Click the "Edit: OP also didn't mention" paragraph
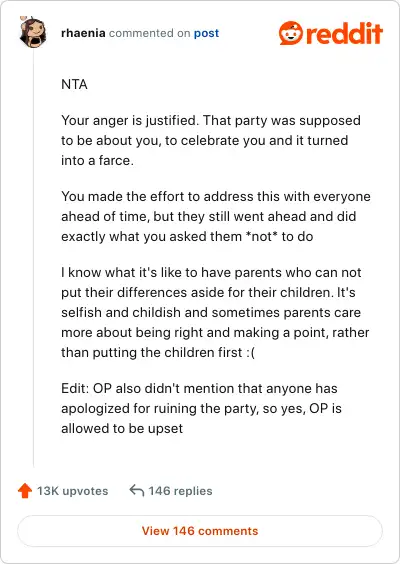The image size is (400, 564). [x=201, y=409]
